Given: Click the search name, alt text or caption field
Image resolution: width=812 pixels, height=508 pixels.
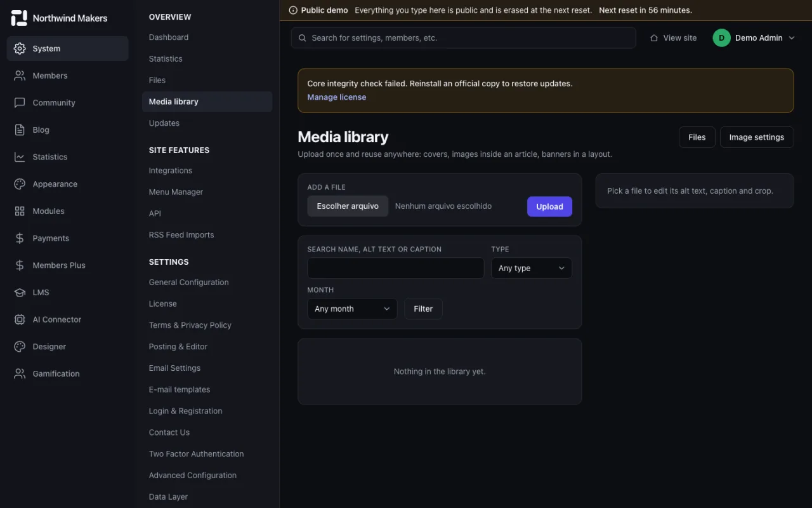Looking at the screenshot, I should [395, 268].
